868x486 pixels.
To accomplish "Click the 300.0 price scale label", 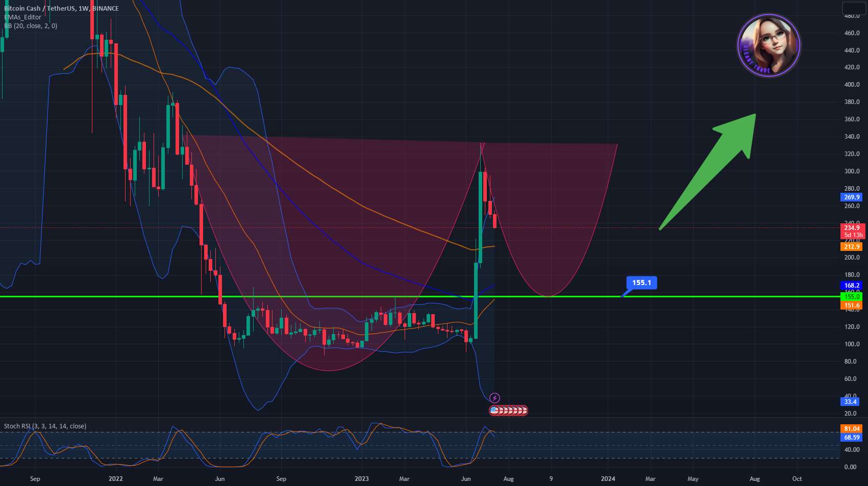I will pyautogui.click(x=852, y=171).
